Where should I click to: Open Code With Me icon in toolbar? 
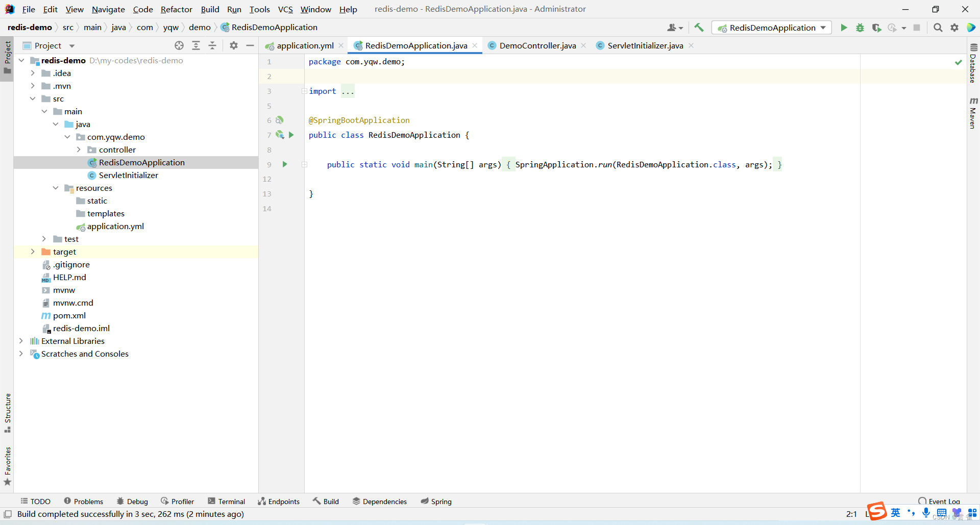[x=971, y=28]
